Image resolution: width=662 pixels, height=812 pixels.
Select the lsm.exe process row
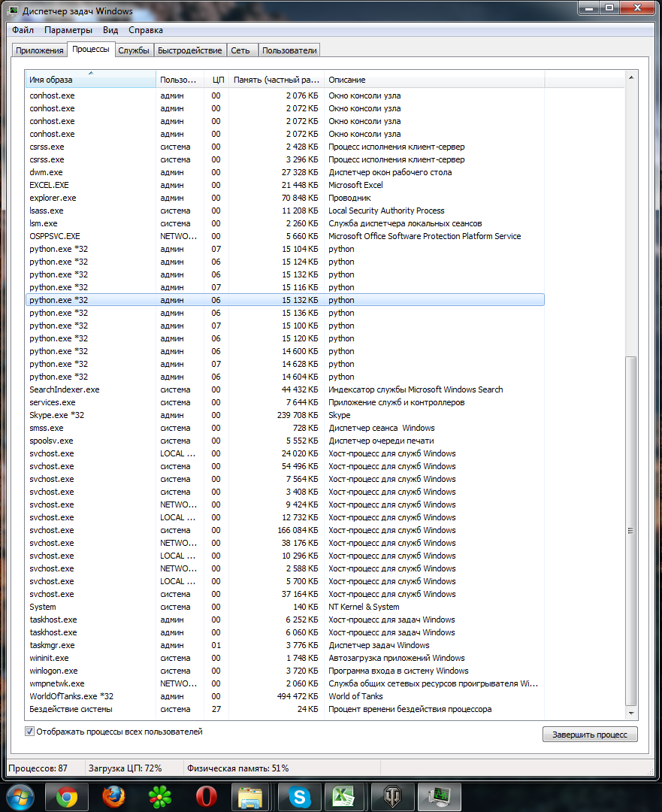pyautogui.click(x=285, y=223)
